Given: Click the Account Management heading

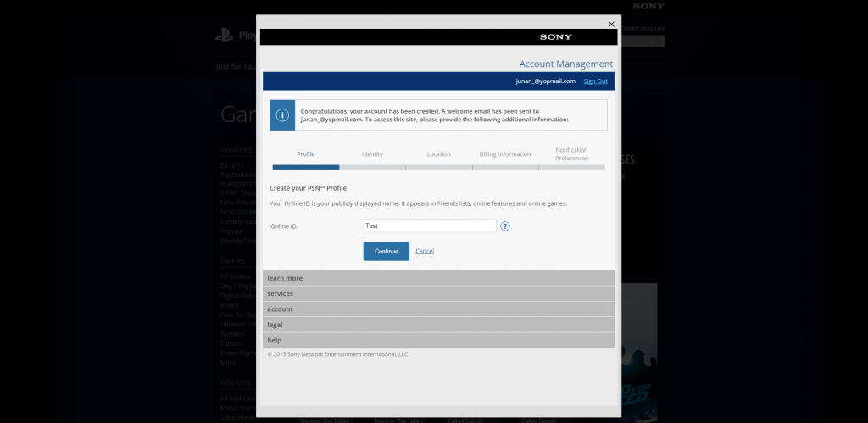Looking at the screenshot, I should tap(565, 64).
